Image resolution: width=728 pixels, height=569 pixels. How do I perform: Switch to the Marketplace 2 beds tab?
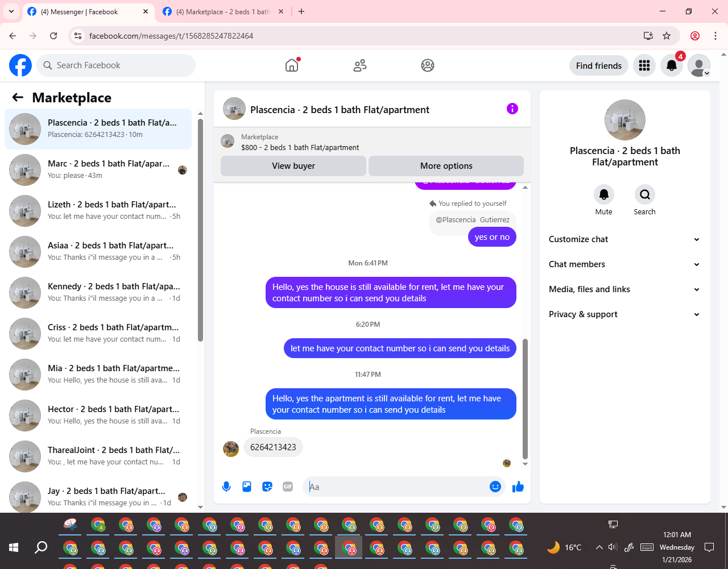(x=223, y=11)
